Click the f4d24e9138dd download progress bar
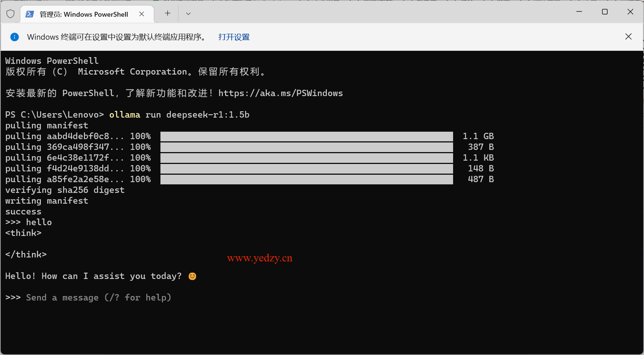The height and width of the screenshot is (355, 644). pyautogui.click(x=307, y=169)
